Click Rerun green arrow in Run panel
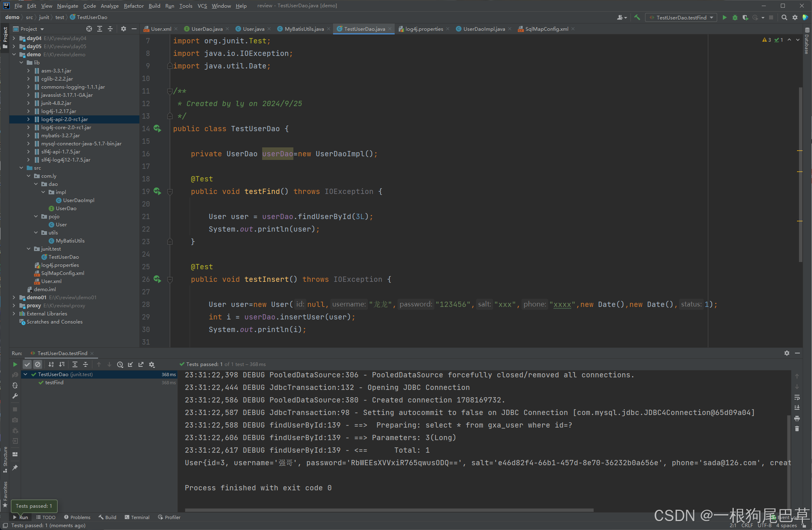Image resolution: width=812 pixels, height=530 pixels. pos(15,364)
